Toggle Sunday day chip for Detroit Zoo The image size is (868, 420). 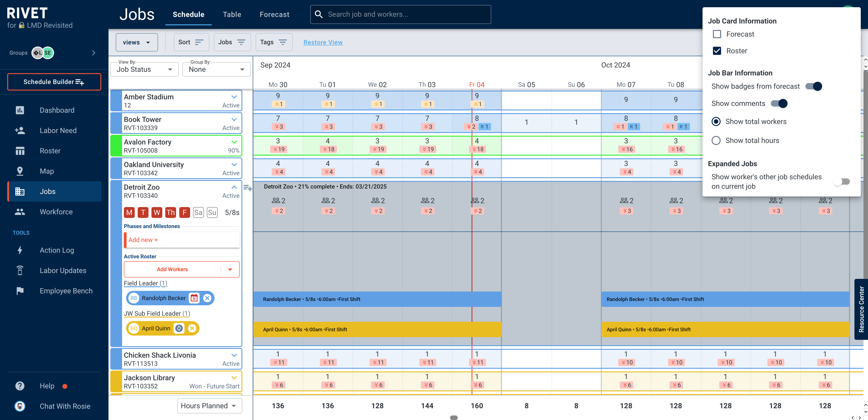212,212
